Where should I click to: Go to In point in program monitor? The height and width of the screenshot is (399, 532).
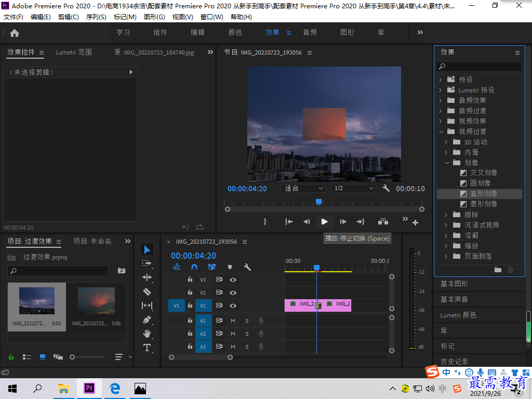point(288,221)
